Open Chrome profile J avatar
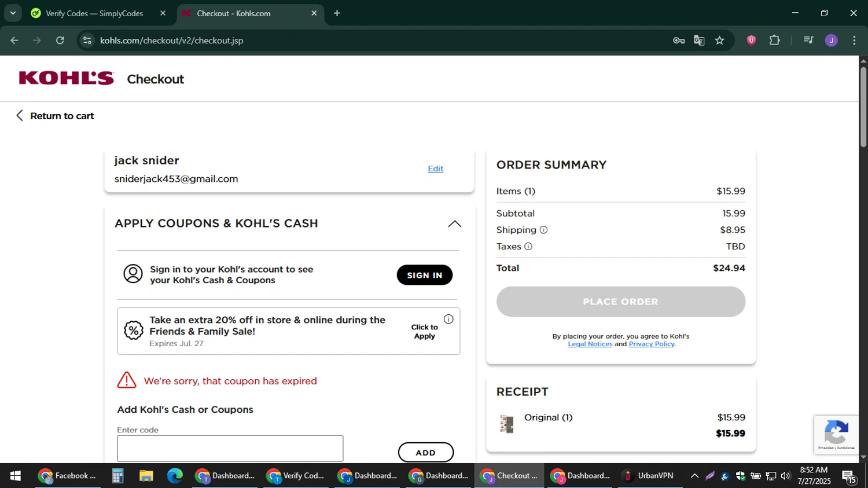The height and width of the screenshot is (488, 868). point(832,41)
